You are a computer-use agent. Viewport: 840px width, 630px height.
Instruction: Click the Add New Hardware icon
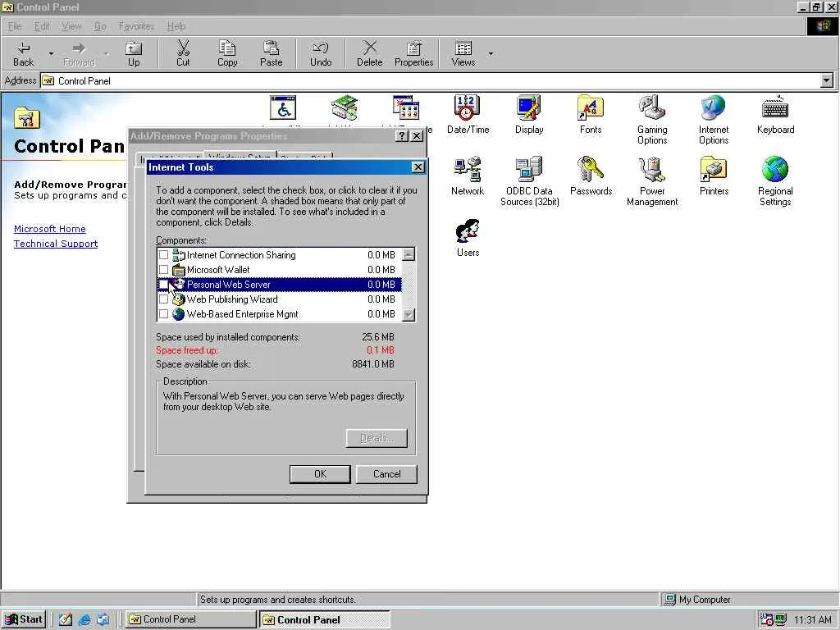point(344,108)
